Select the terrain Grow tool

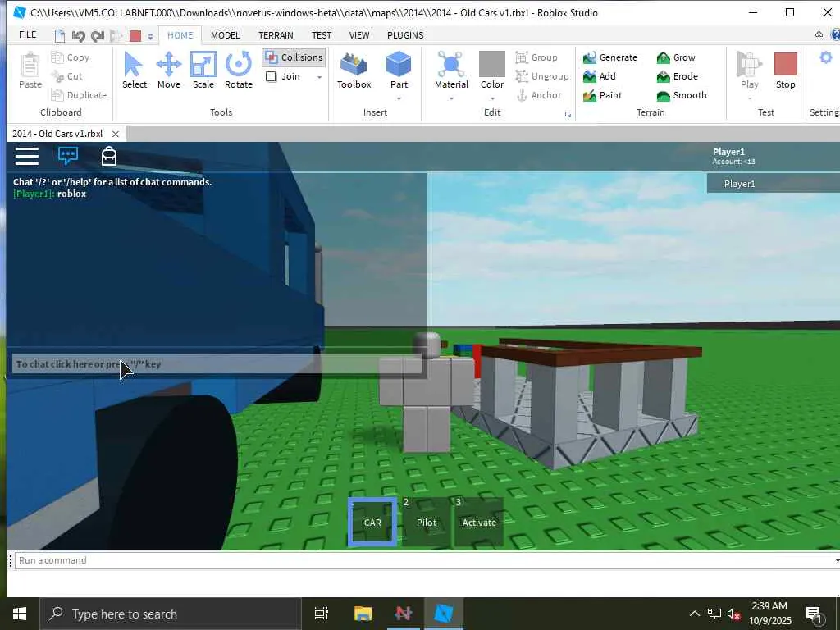[676, 57]
